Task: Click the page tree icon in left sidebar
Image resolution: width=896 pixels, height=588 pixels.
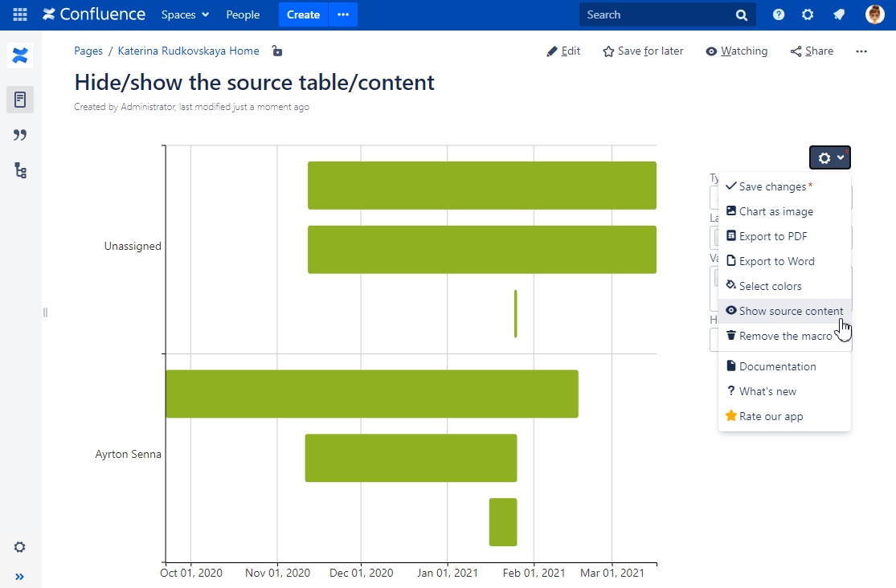Action: coord(19,170)
